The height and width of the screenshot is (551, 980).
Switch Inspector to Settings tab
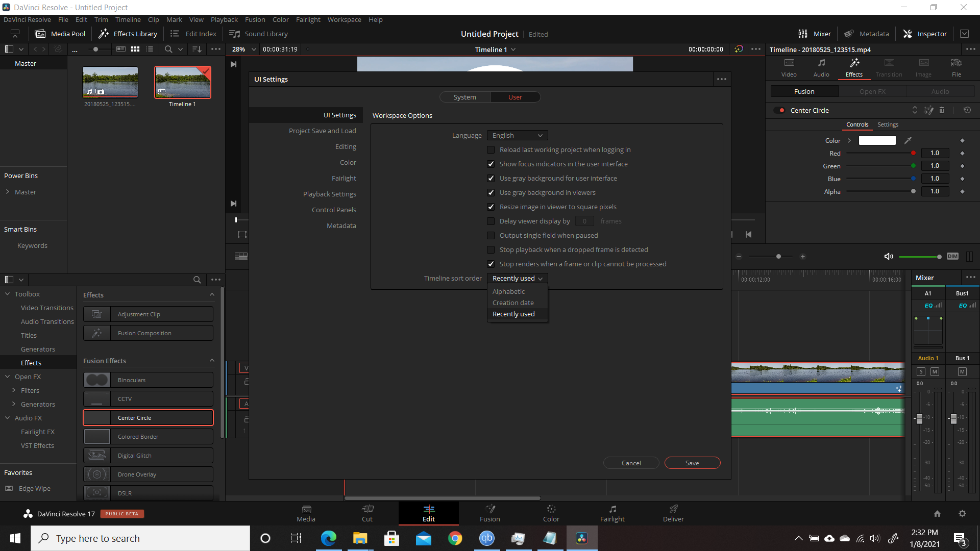point(888,124)
